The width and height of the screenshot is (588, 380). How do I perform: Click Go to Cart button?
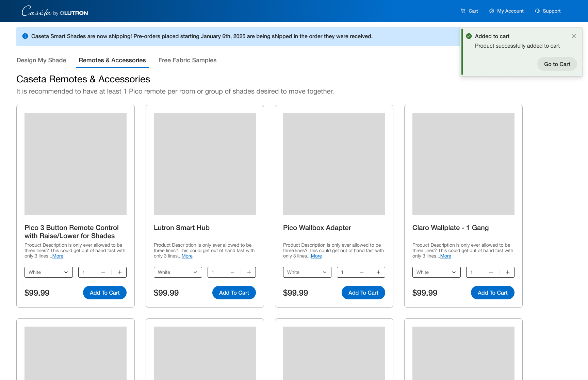point(557,64)
